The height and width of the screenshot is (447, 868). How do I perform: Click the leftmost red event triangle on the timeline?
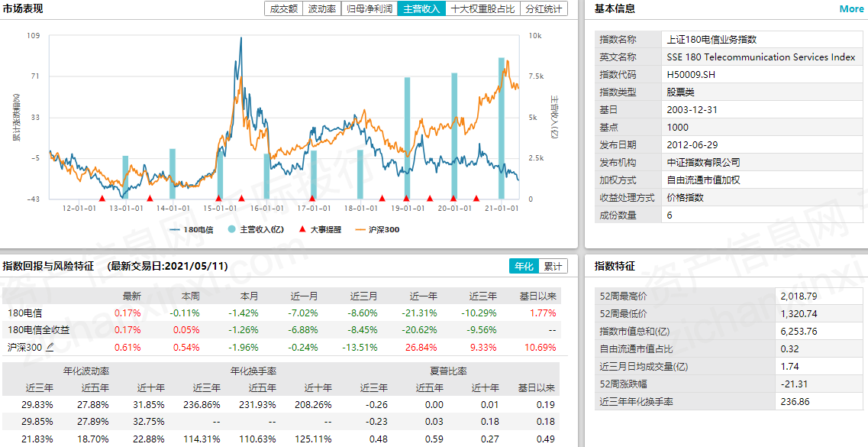[102, 199]
